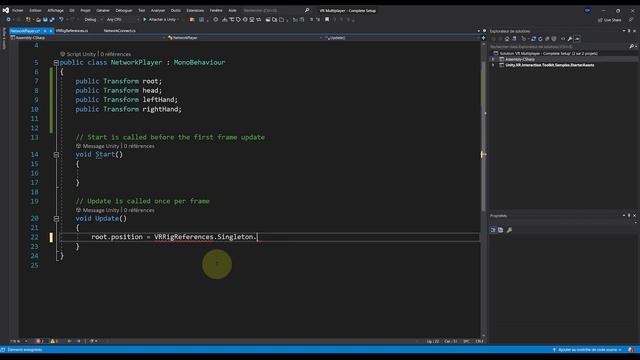Click Show All Files icon in Solution Explorer

click(554, 39)
